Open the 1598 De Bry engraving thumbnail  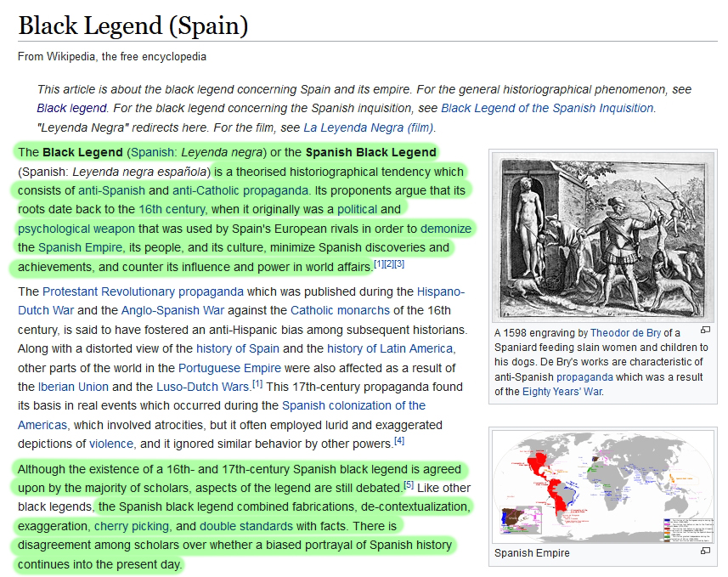click(602, 238)
